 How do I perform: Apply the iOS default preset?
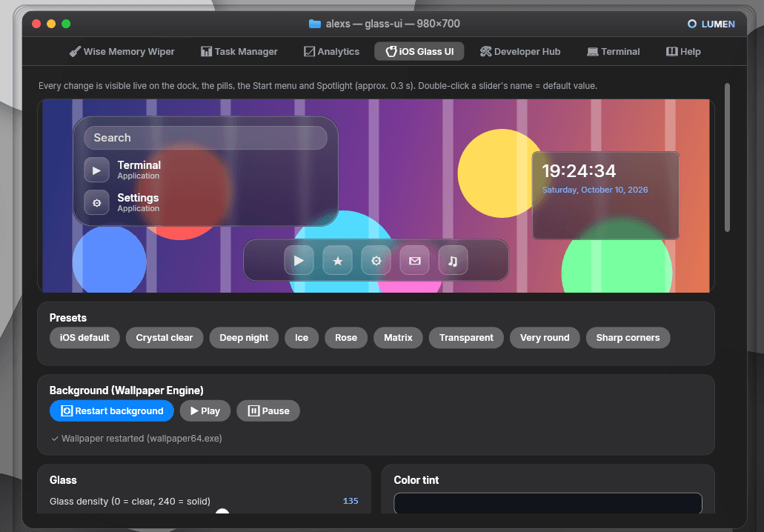point(84,338)
